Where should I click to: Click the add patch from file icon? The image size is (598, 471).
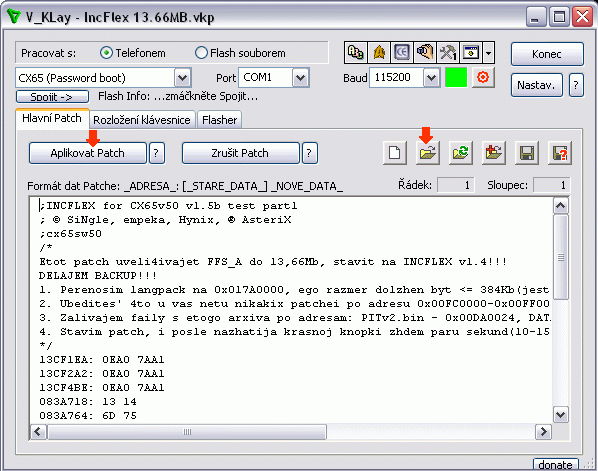(494, 153)
